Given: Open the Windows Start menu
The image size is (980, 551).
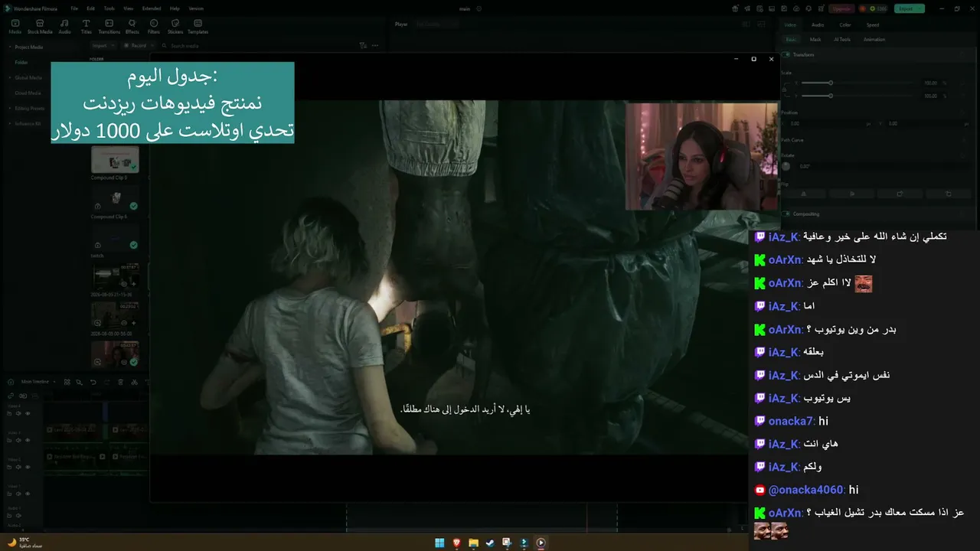Looking at the screenshot, I should [439, 543].
